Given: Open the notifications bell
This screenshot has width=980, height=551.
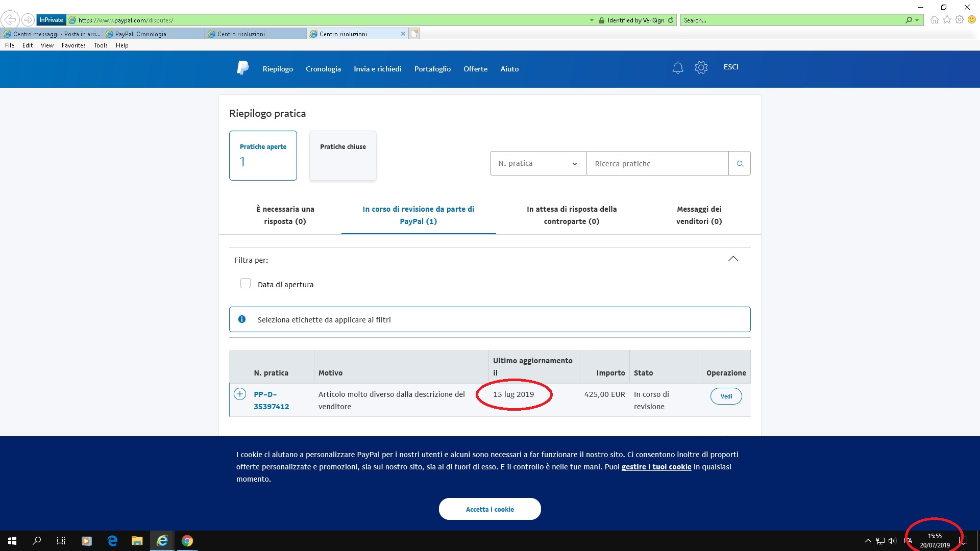Looking at the screenshot, I should point(677,68).
